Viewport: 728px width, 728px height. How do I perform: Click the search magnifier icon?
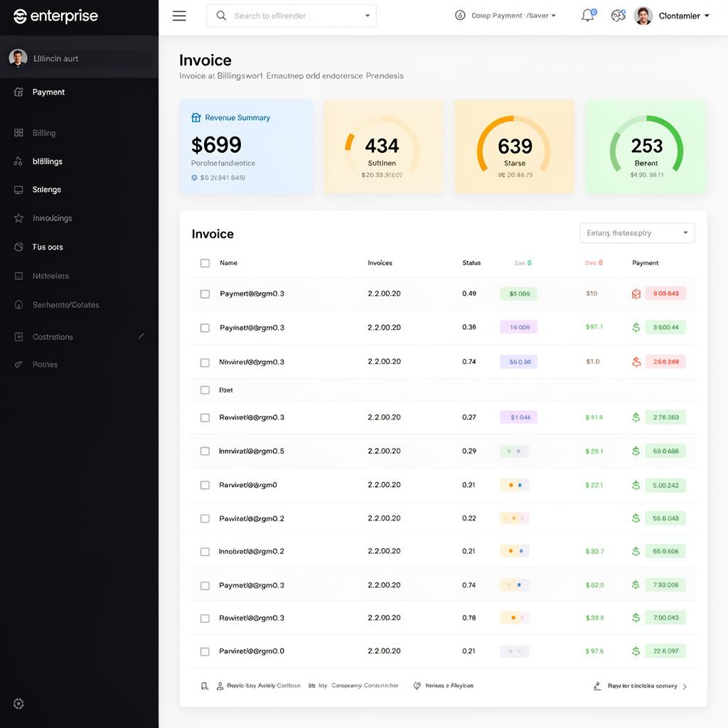(x=221, y=16)
